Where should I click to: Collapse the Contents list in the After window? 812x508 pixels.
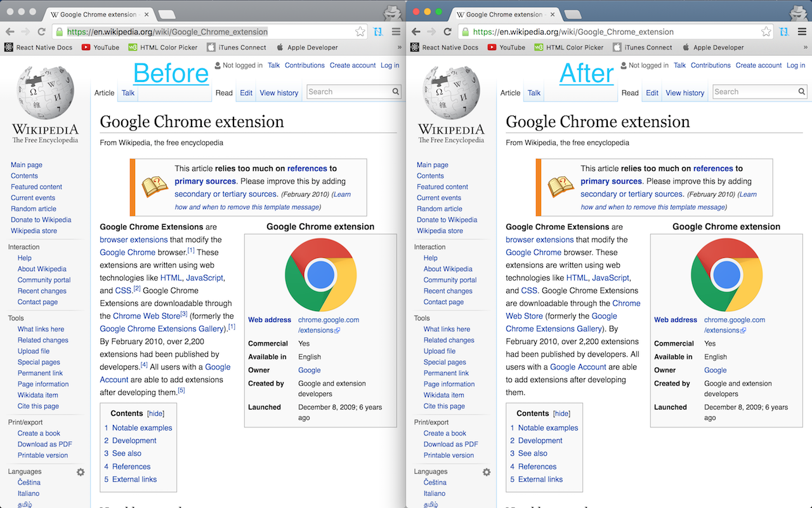[561, 413]
